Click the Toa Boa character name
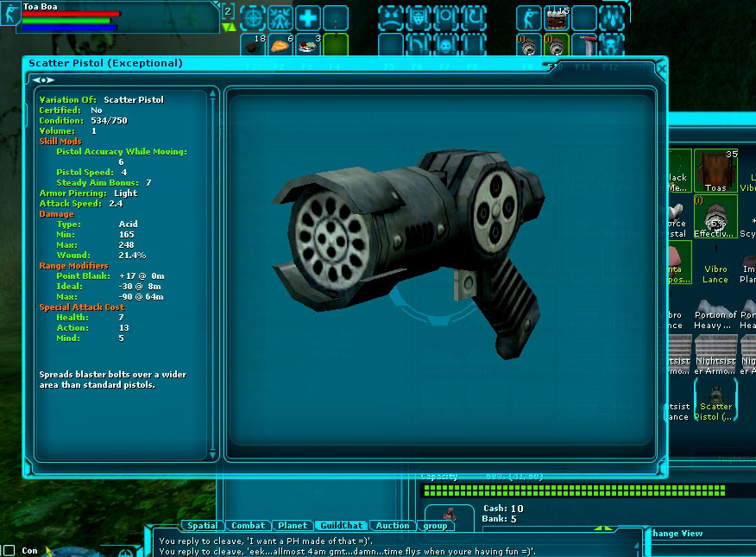The height and width of the screenshot is (557, 756). (41, 6)
